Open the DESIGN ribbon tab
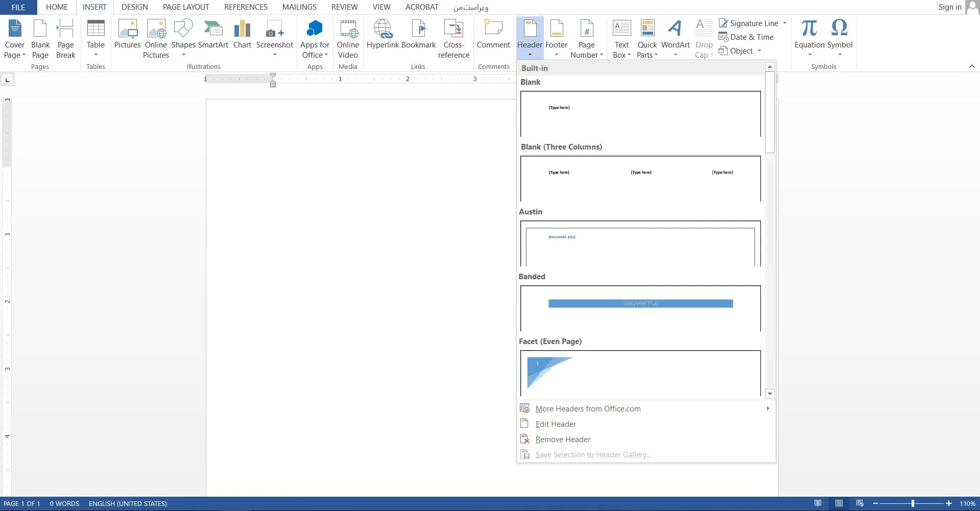Viewport: 980px width, 511px height. pos(134,7)
